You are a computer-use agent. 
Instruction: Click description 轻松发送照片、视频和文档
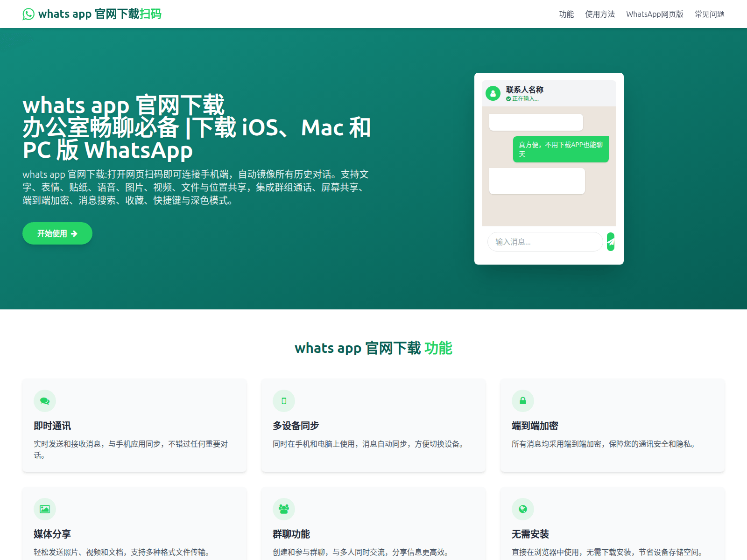point(123,552)
